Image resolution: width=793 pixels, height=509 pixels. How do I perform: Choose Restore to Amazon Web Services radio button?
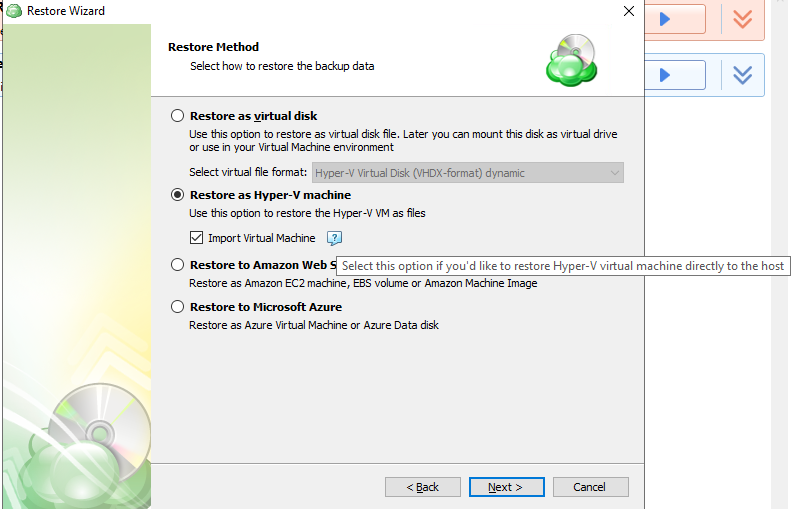[178, 265]
